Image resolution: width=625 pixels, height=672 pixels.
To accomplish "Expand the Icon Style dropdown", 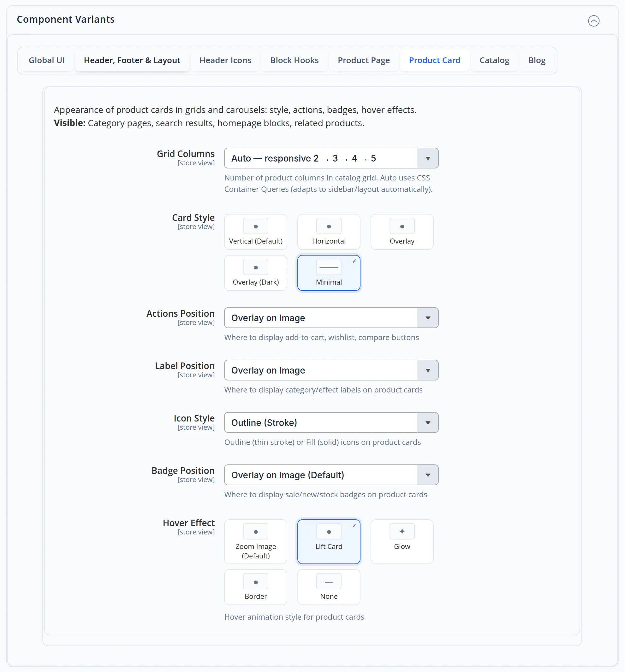I will point(331,422).
